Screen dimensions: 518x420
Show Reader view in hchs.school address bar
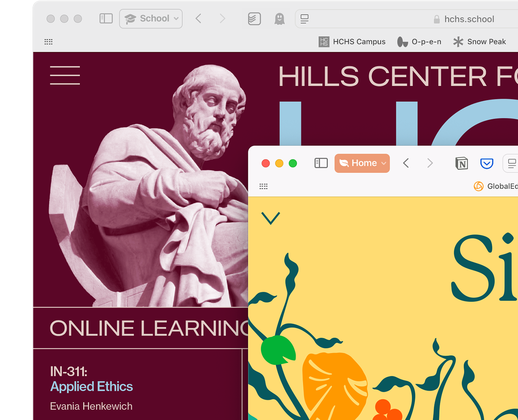(305, 19)
